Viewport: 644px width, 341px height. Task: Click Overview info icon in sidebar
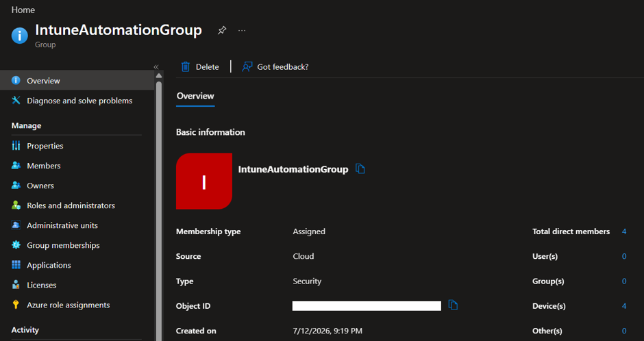16,80
